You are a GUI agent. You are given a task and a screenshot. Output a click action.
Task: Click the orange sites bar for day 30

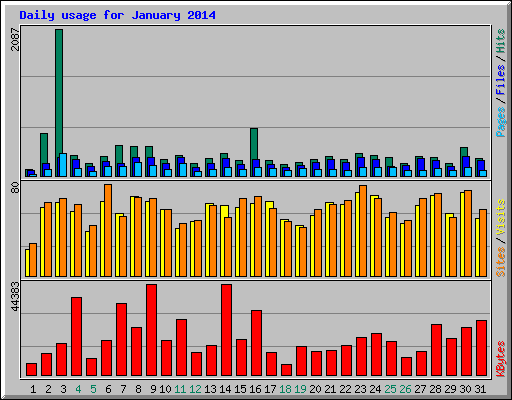468,233
